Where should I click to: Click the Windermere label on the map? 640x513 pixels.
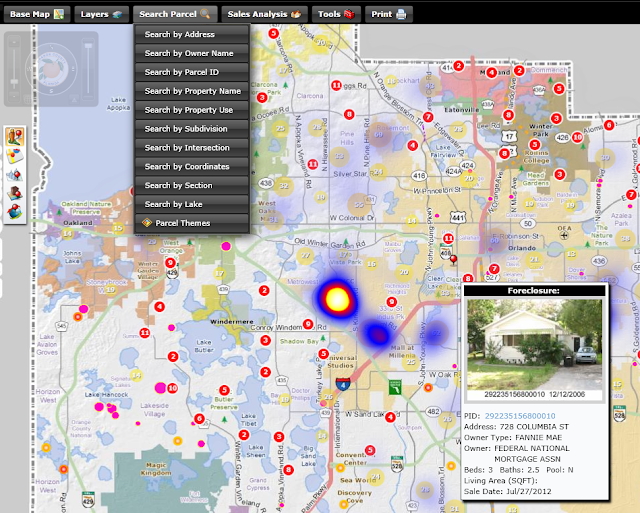(232, 322)
